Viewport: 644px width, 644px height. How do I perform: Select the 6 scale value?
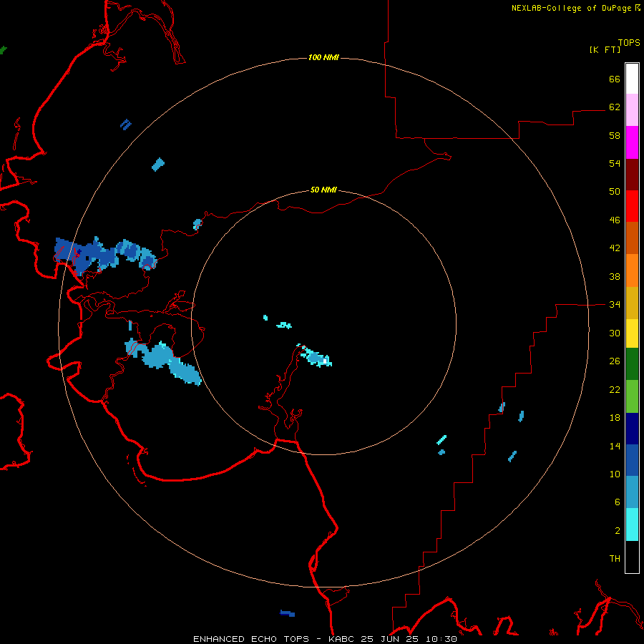coord(618,502)
